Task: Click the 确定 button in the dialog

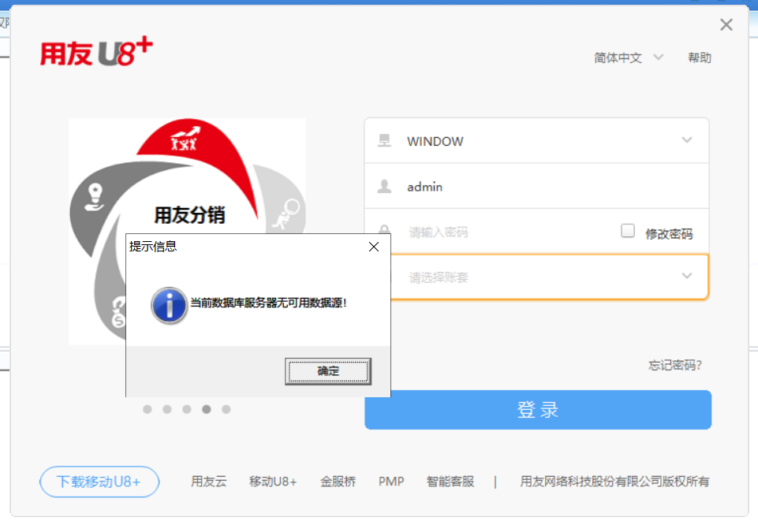Action: [x=328, y=371]
